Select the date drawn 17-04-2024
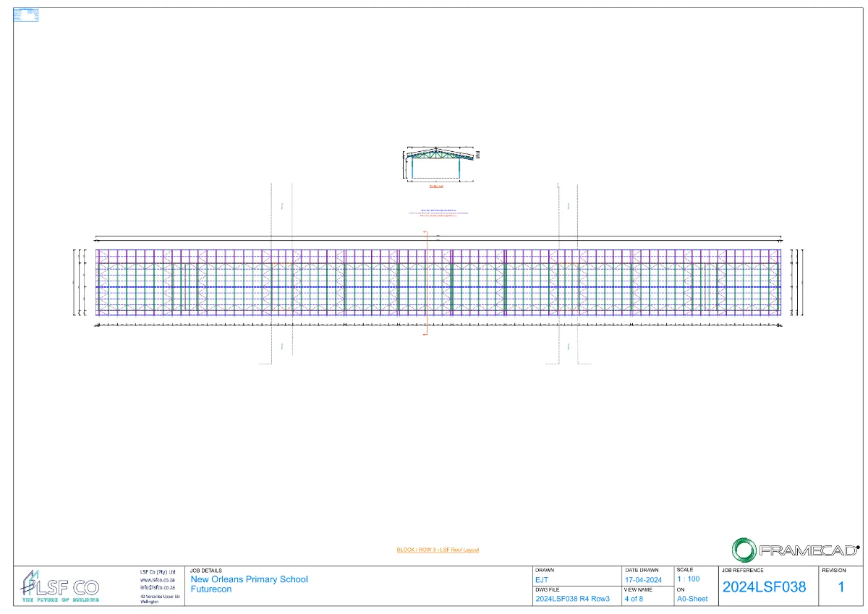Screen dimensions: 868x614 pos(643,579)
